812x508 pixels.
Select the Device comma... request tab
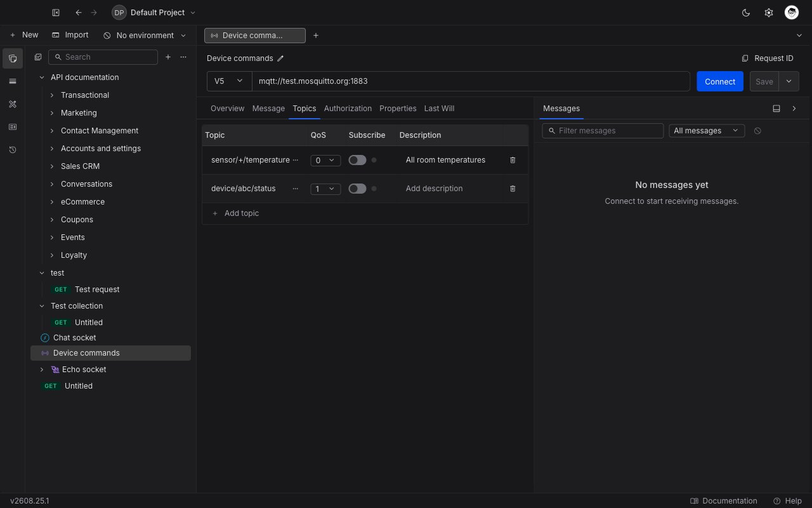pos(254,36)
